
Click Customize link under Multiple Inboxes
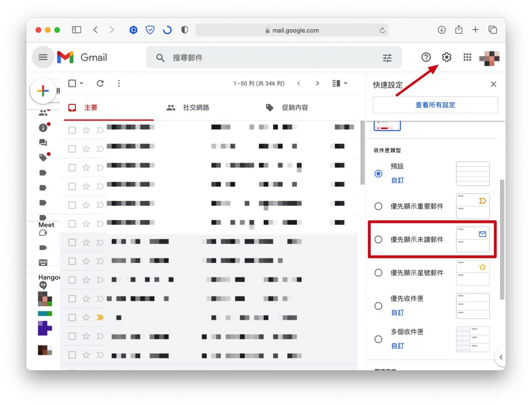[397, 346]
